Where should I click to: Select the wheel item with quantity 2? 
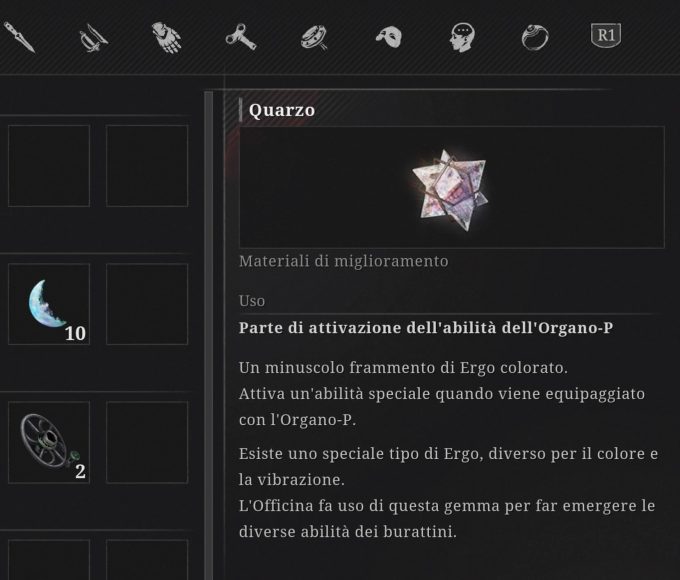(49, 442)
